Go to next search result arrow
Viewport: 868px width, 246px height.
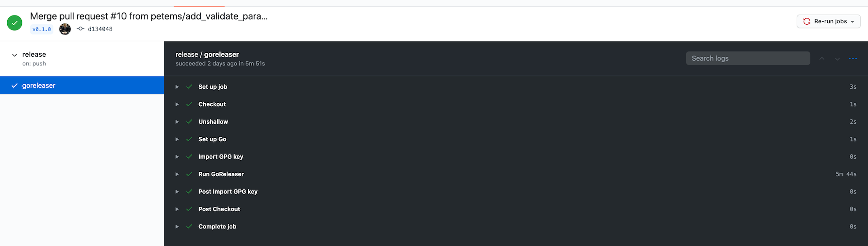(837, 58)
